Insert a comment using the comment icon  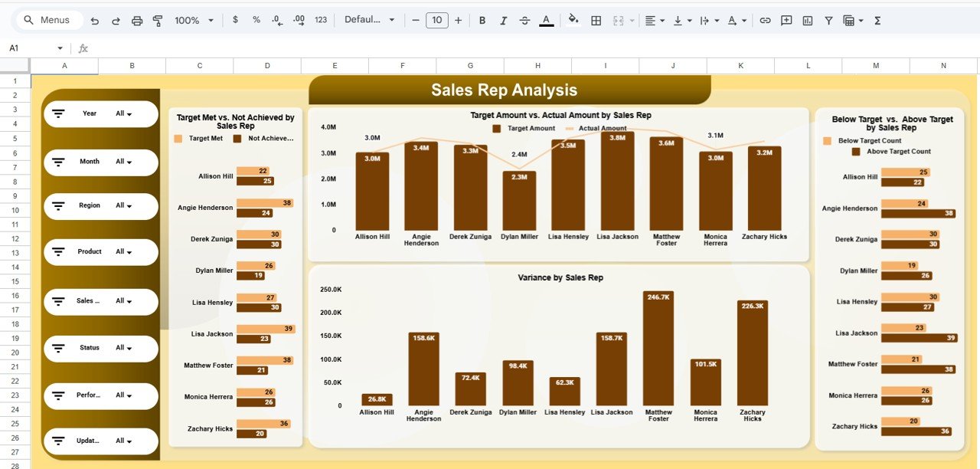click(x=786, y=20)
